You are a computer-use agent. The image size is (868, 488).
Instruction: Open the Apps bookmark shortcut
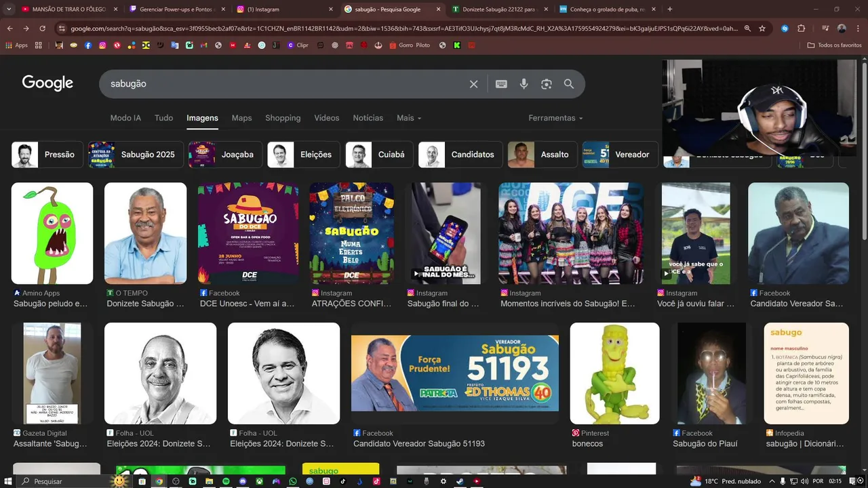coord(16,45)
